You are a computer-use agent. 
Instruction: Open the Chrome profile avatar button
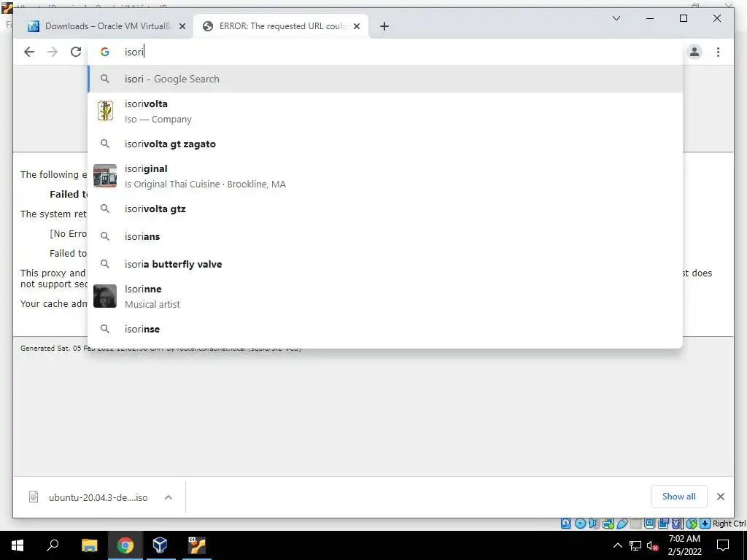click(694, 52)
